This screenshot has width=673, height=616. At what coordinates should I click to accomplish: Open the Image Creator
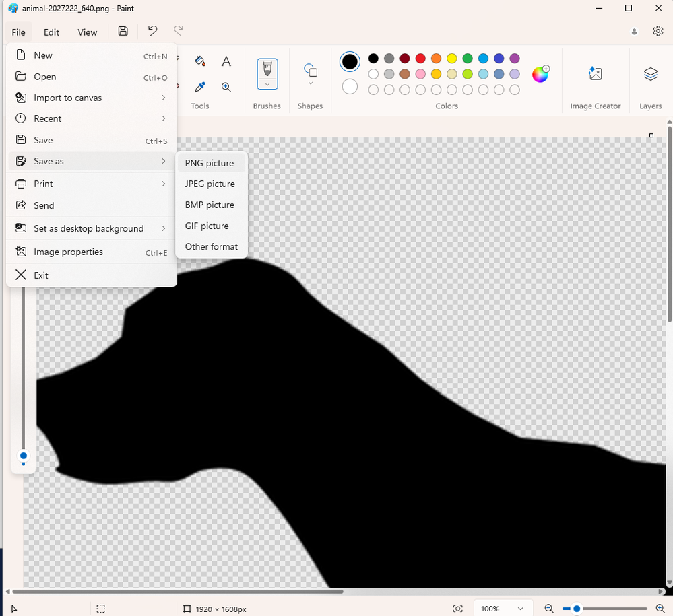[x=595, y=74]
